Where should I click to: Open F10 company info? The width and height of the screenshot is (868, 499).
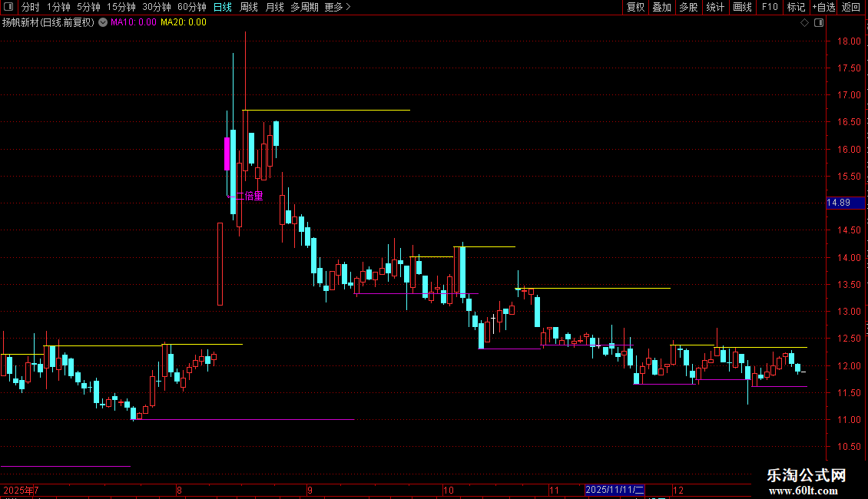pyautogui.click(x=770, y=7)
